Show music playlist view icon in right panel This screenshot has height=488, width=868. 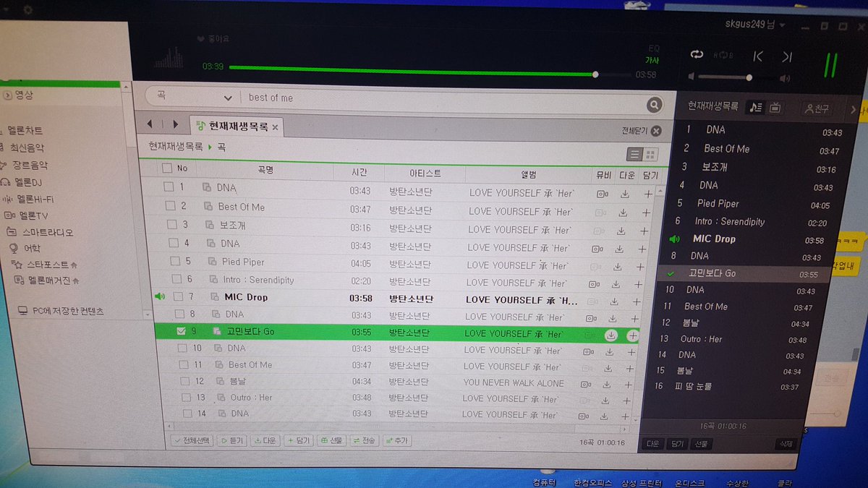(x=755, y=107)
